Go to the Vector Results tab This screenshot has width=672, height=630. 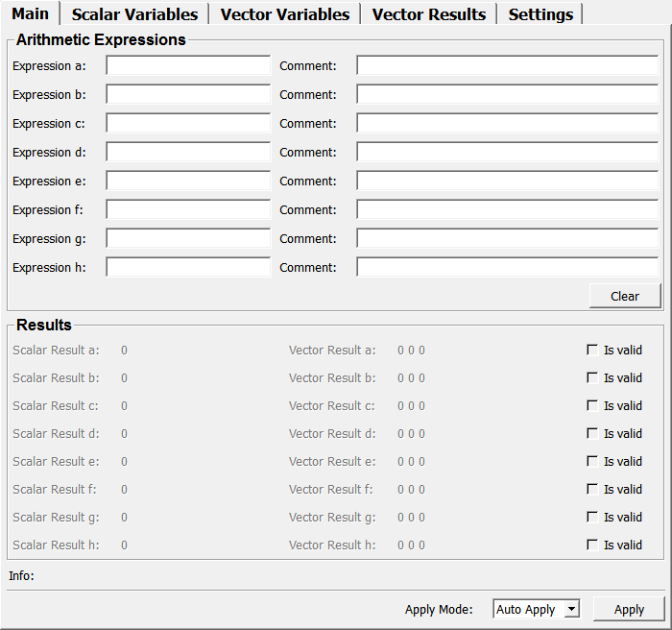pos(428,14)
